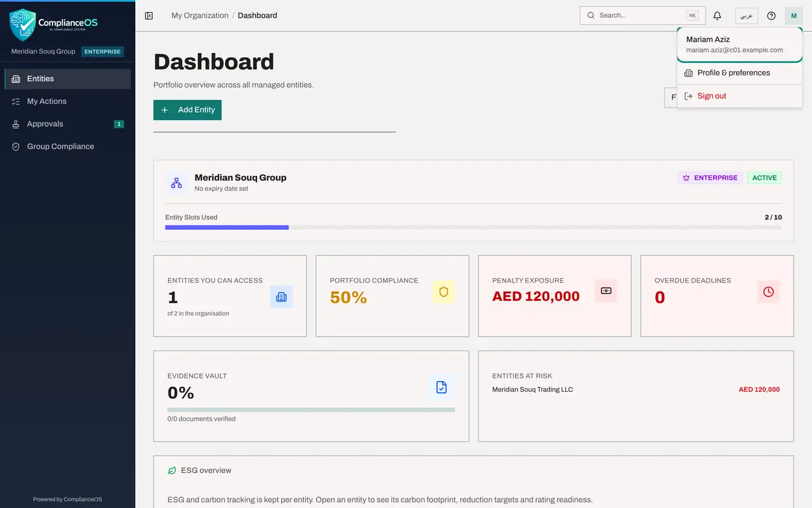Click the 2 / 10 entity slots count

pos(773,217)
